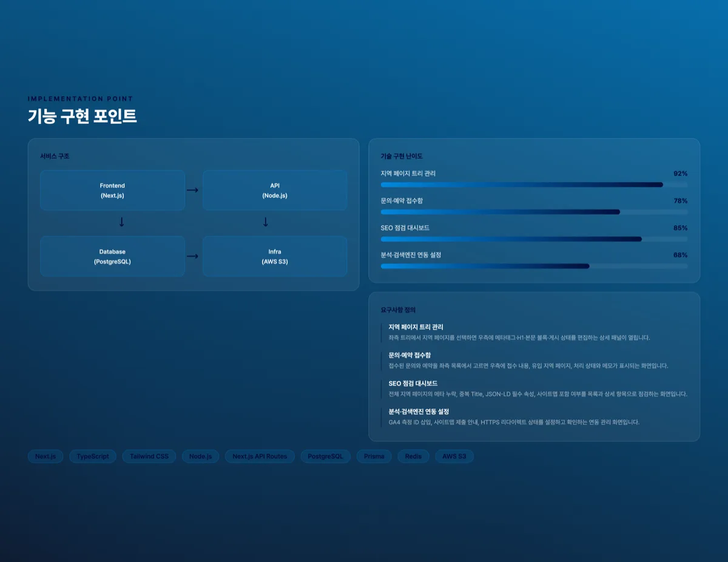Viewport: 728px width, 562px height.
Task: Click the 기술 구현 난이도 panel title
Action: 402,156
